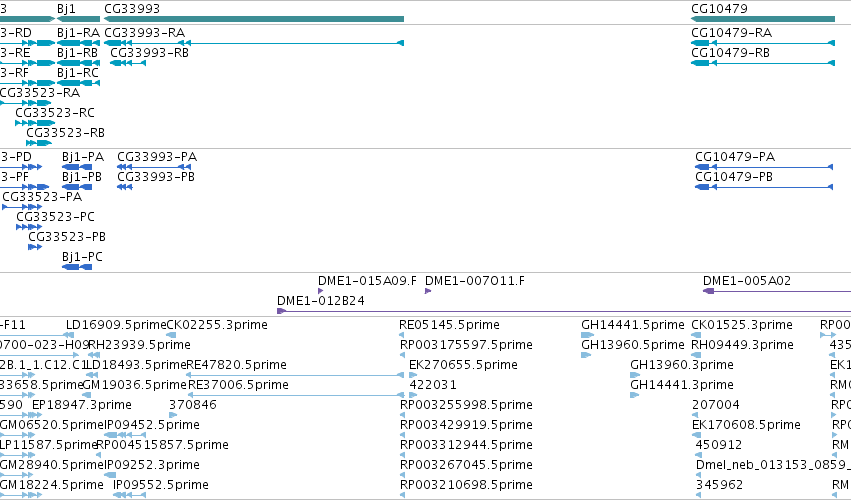
Task: Click the DME1-012B24 feature label
Action: [x=321, y=301]
